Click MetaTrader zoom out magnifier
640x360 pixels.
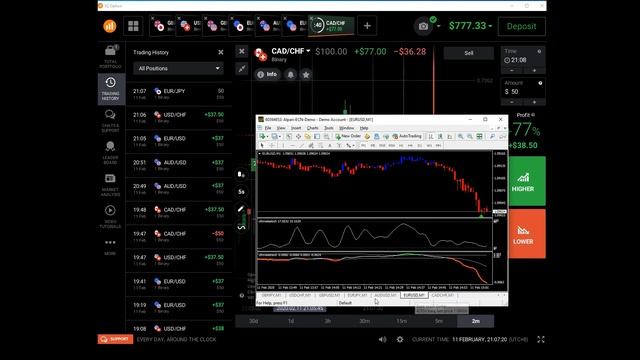470,136
